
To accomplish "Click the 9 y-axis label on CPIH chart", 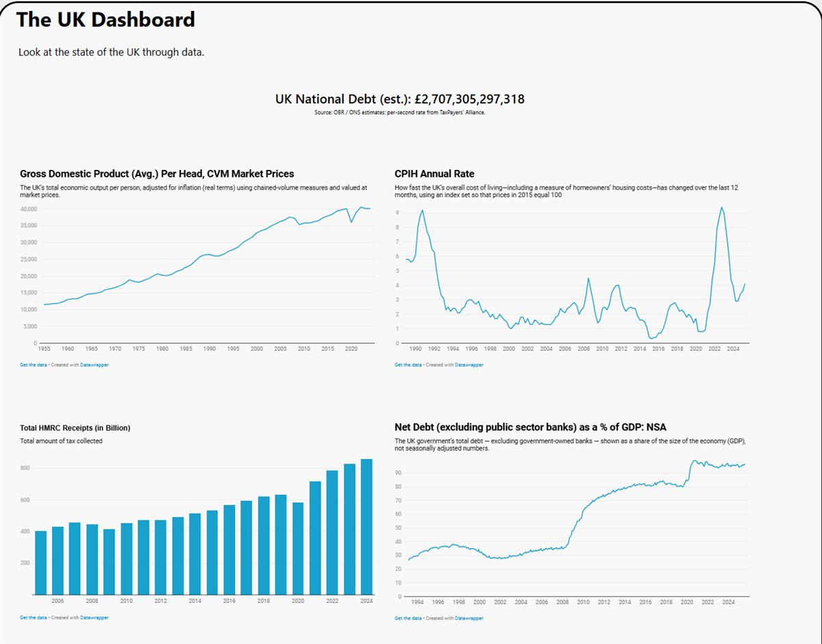I will click(397, 213).
